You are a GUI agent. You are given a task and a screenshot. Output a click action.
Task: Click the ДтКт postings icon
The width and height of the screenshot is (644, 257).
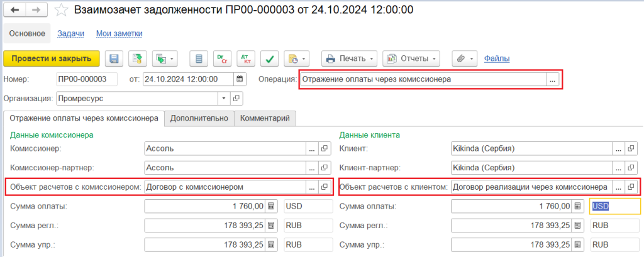(x=246, y=58)
